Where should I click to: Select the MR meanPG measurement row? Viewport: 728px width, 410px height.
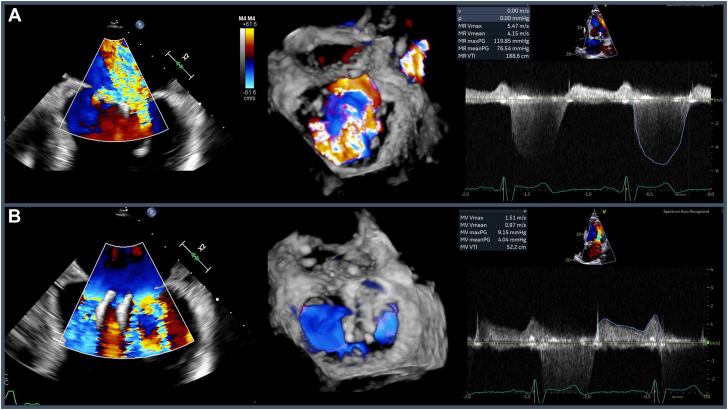[x=493, y=48]
